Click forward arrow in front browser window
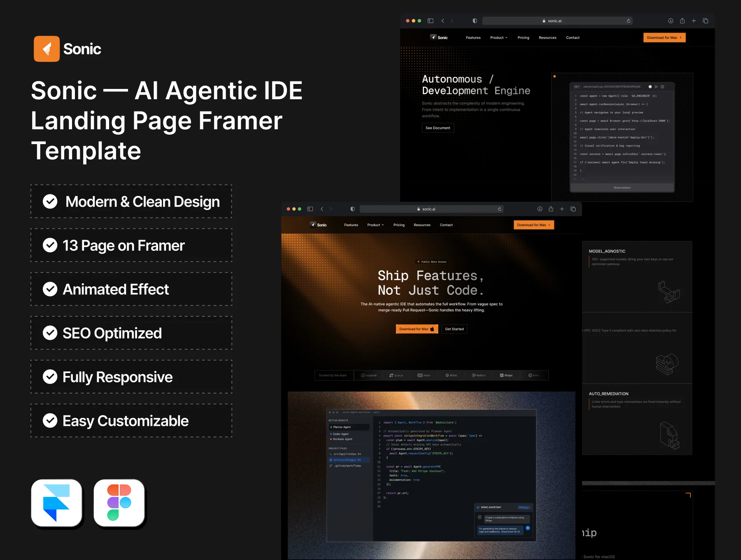Image resolution: width=741 pixels, height=560 pixels. tap(331, 209)
